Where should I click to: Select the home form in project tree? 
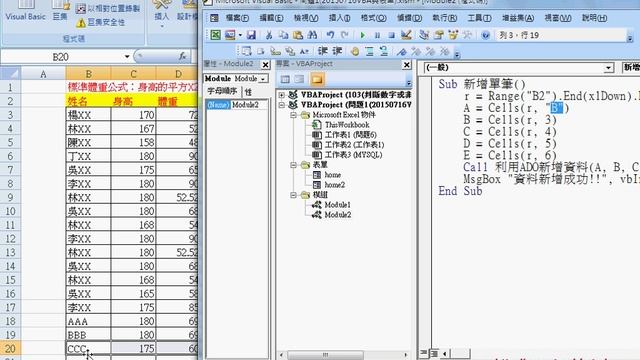click(332, 175)
